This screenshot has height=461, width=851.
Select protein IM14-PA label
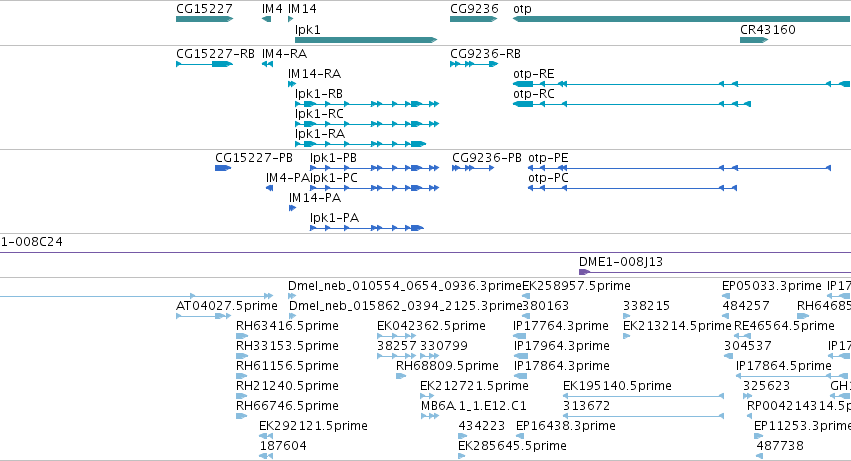[x=315, y=198]
